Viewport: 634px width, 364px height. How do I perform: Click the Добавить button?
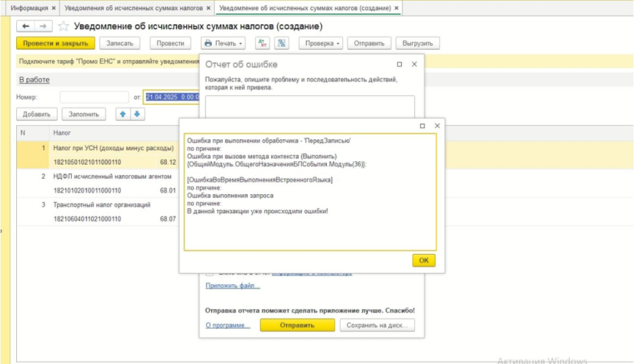pyautogui.click(x=37, y=114)
